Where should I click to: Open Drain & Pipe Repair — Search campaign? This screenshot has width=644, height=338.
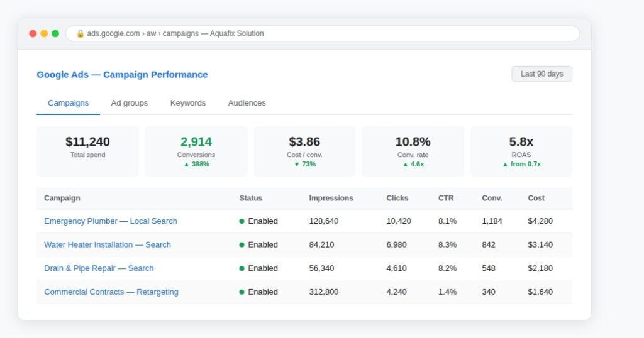(x=99, y=268)
